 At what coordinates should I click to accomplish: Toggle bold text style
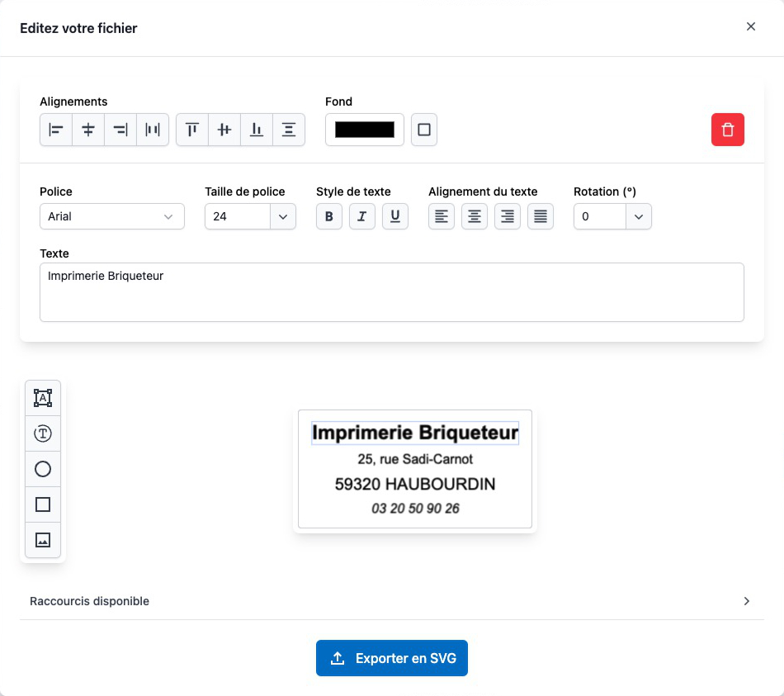point(329,216)
